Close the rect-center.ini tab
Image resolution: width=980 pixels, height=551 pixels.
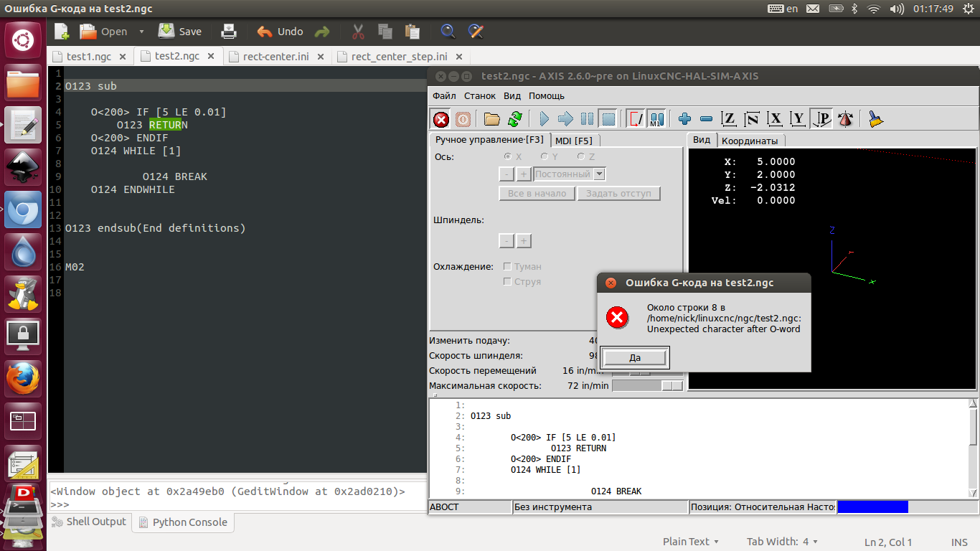pos(320,57)
